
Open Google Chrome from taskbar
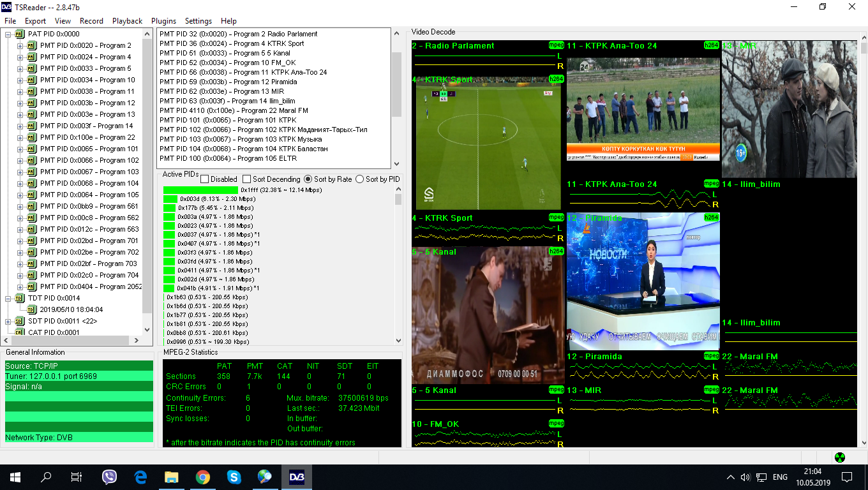(203, 477)
